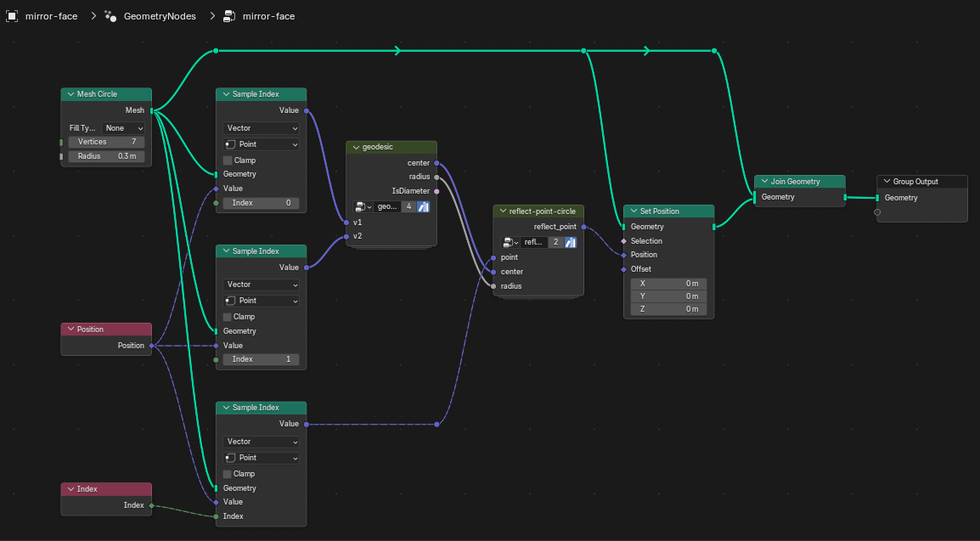Click the Geometry output socket on Set Position
Viewport: 980px width, 541px height.
click(x=713, y=227)
